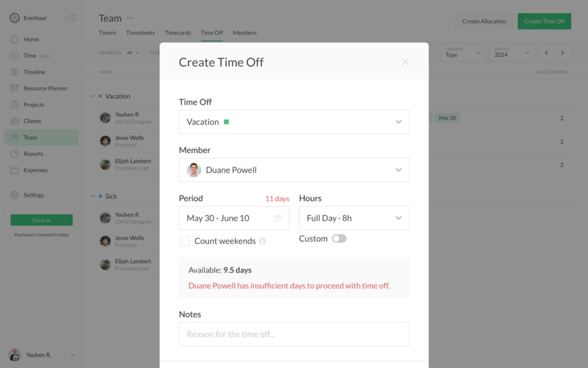This screenshot has width=588, height=368.
Task: Open the Member dropdown
Action: 294,170
